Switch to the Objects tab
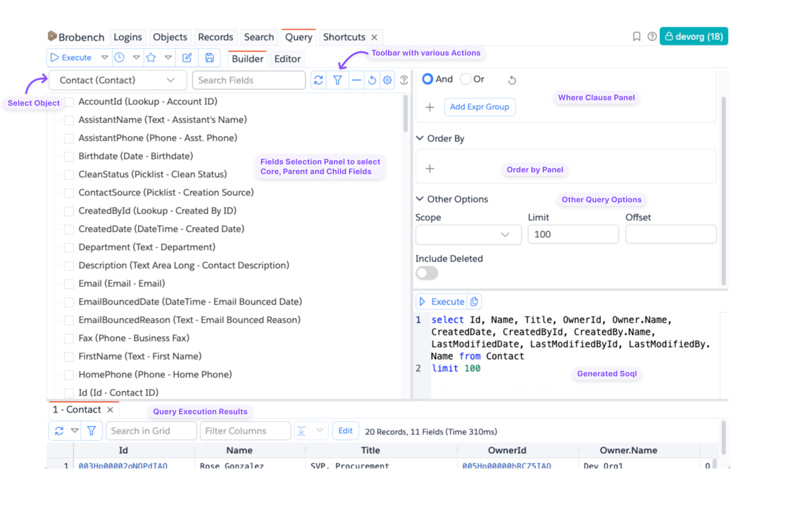Viewport: 796px width, 532px height. pyautogui.click(x=170, y=37)
